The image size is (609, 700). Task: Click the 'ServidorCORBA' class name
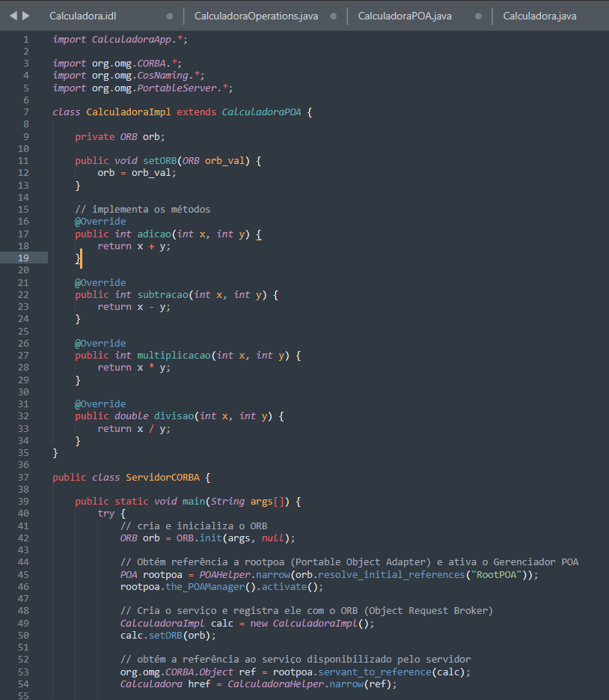tap(163, 477)
